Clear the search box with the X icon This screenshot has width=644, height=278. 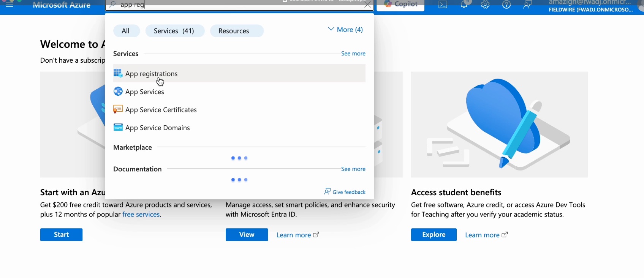click(x=367, y=5)
